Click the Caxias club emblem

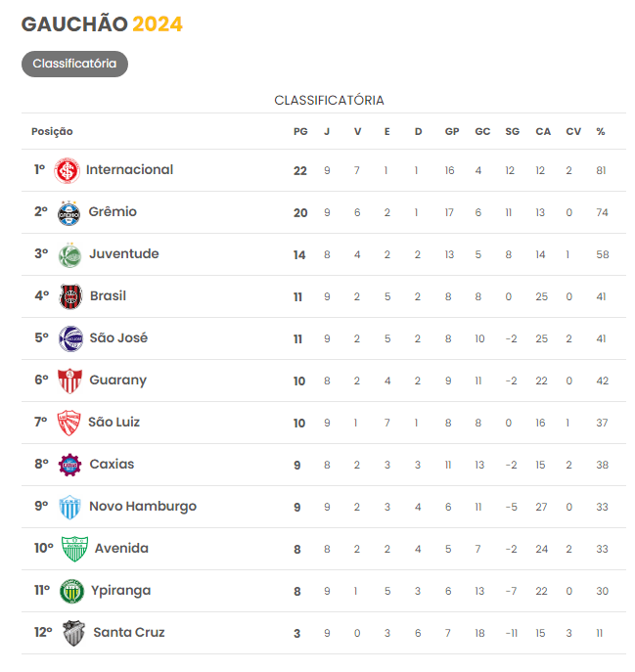pos(69,465)
